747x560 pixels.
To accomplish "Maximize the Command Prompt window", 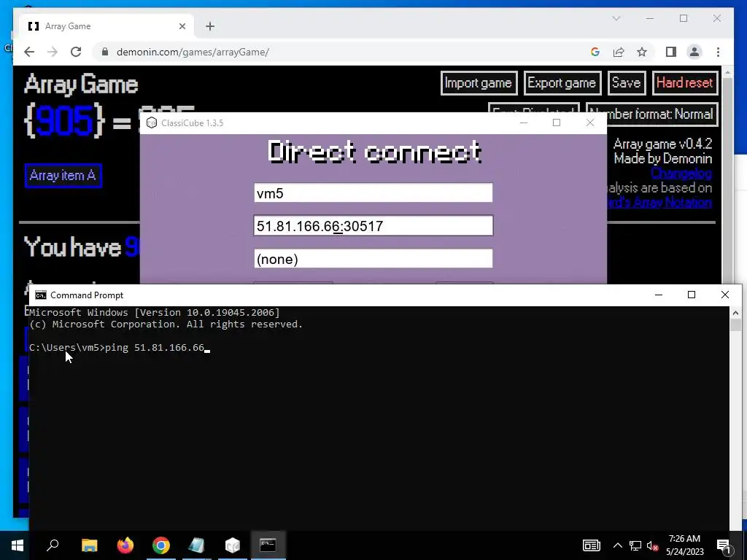I will tap(692, 295).
